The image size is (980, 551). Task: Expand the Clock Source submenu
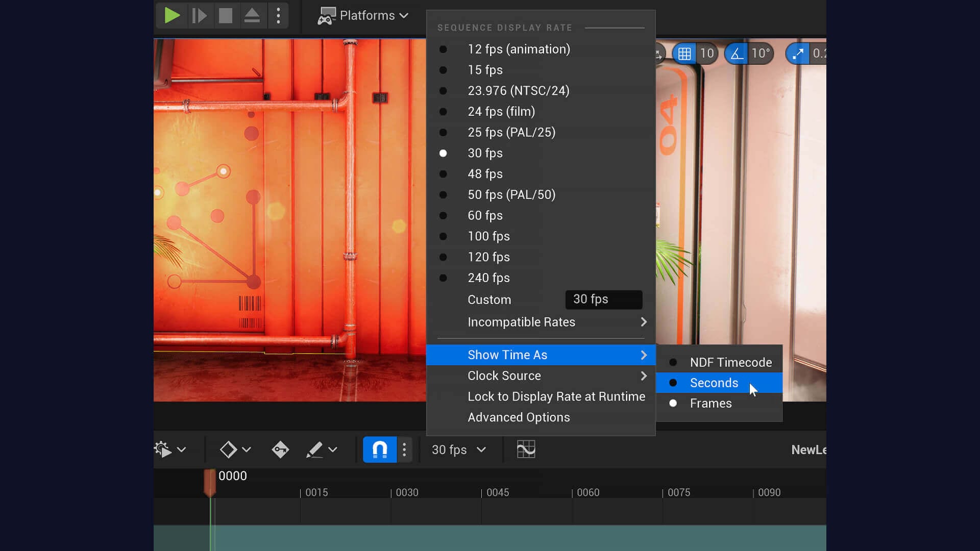tap(504, 375)
